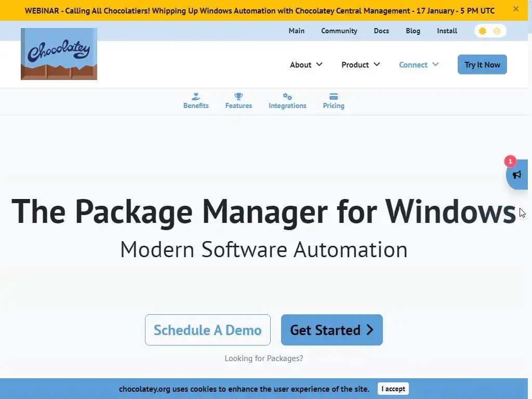
Task: Jump to the Pricing section label
Action: (x=334, y=105)
